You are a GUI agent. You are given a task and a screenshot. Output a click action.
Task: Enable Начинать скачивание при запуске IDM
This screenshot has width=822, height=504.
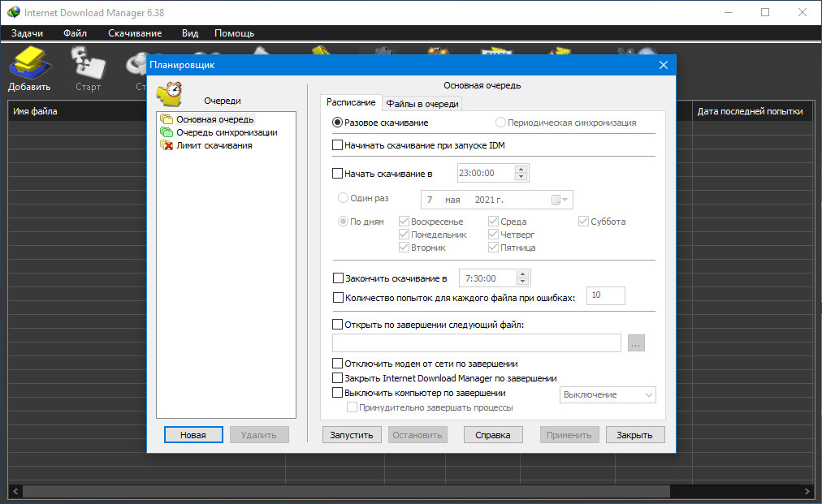(x=338, y=145)
